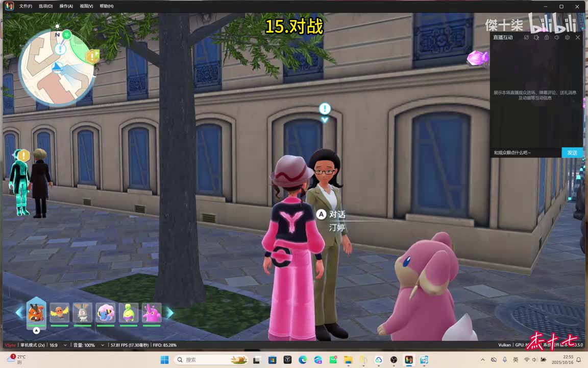Open the 视图(V) menu
This screenshot has height=368, width=588.
[x=86, y=6]
